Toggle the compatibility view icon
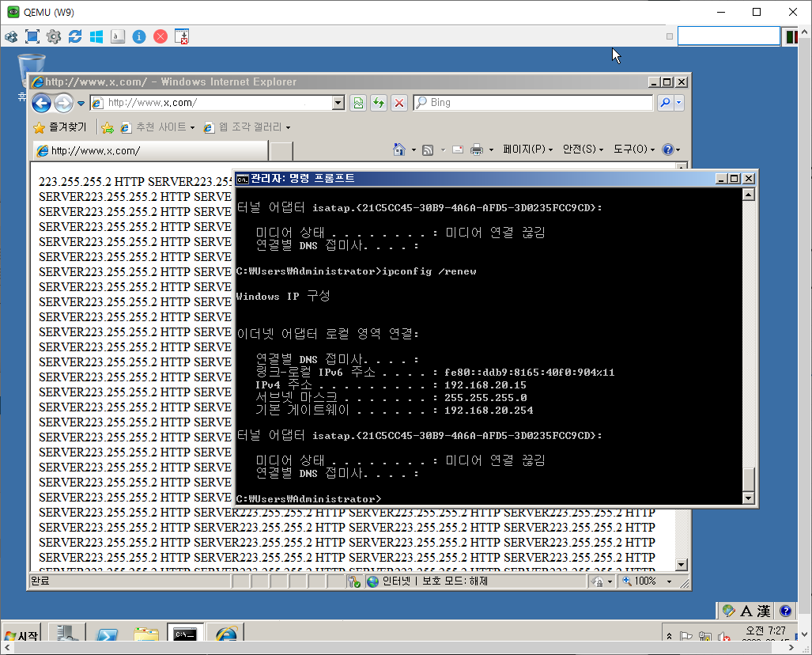Image resolution: width=812 pixels, height=655 pixels. 358,103
